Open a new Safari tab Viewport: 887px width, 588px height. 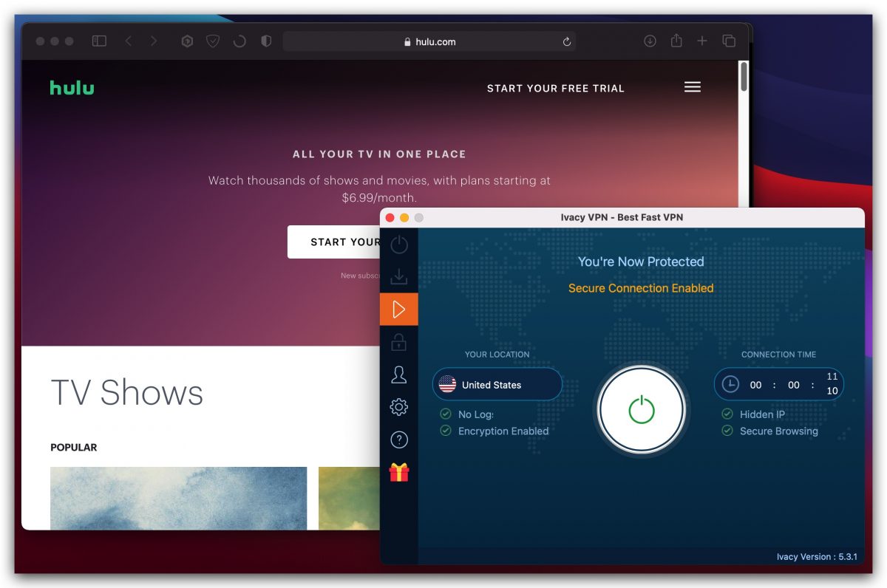(702, 41)
